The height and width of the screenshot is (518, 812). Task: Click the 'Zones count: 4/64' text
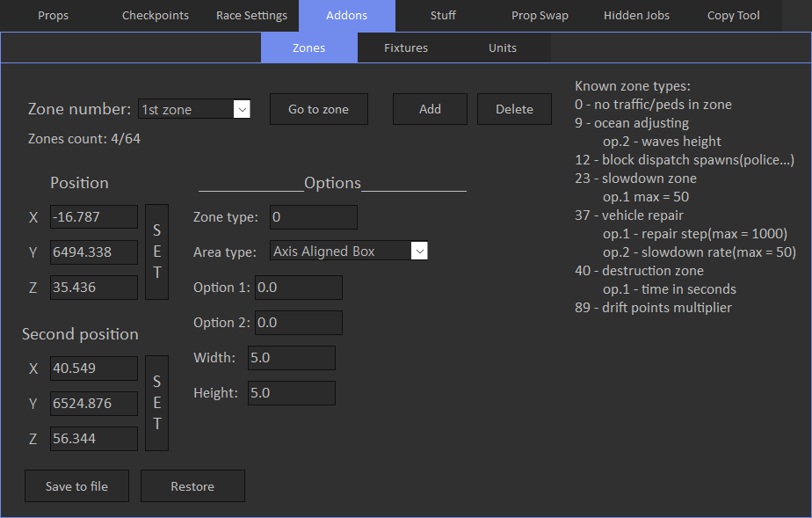(x=83, y=139)
